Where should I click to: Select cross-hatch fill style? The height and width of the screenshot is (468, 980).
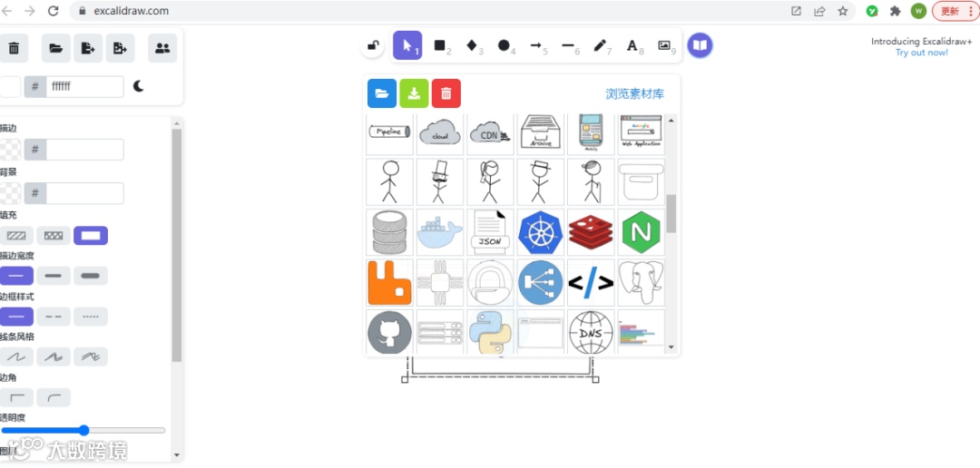tap(54, 236)
